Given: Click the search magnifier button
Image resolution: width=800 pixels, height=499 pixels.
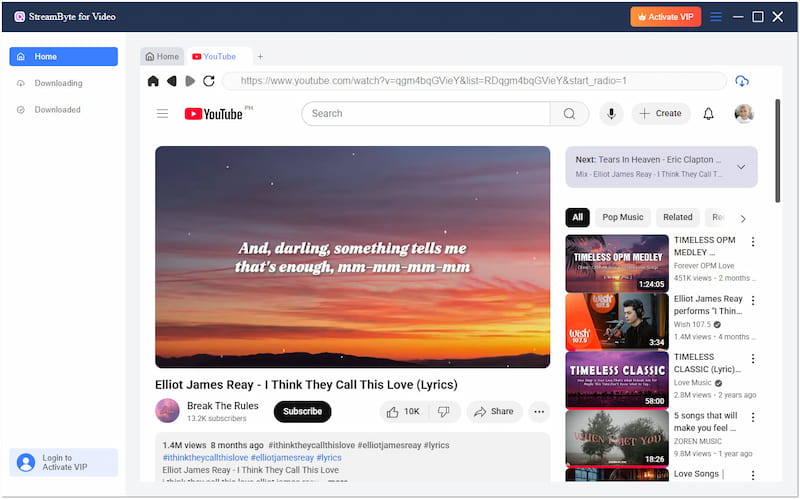Looking at the screenshot, I should [x=569, y=114].
